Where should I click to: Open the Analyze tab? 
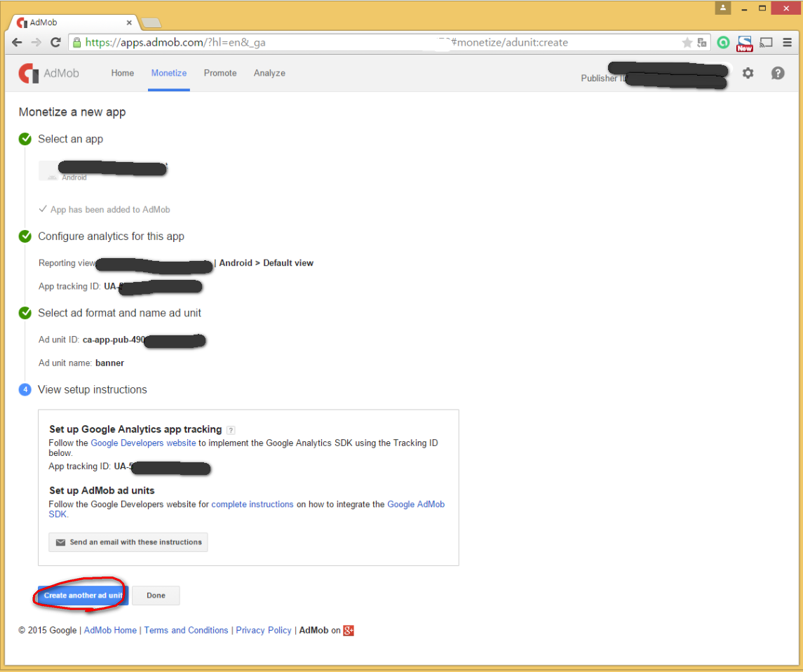(x=269, y=73)
